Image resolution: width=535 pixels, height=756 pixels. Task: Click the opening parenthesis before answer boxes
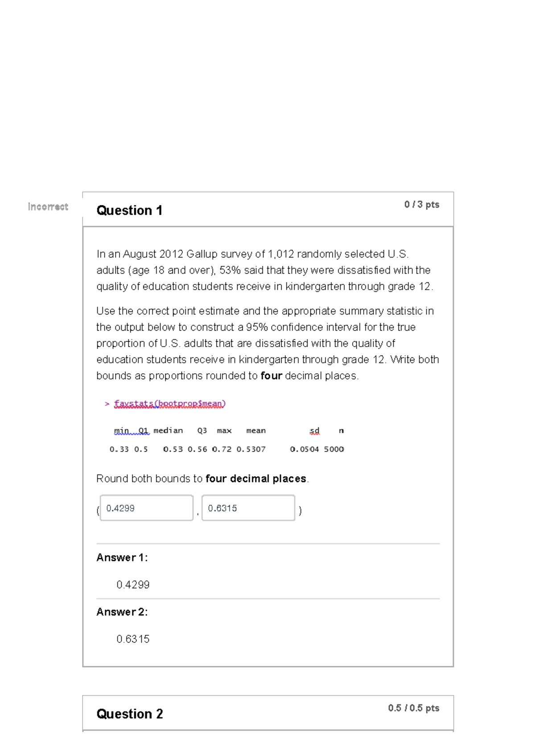pyautogui.click(x=99, y=511)
